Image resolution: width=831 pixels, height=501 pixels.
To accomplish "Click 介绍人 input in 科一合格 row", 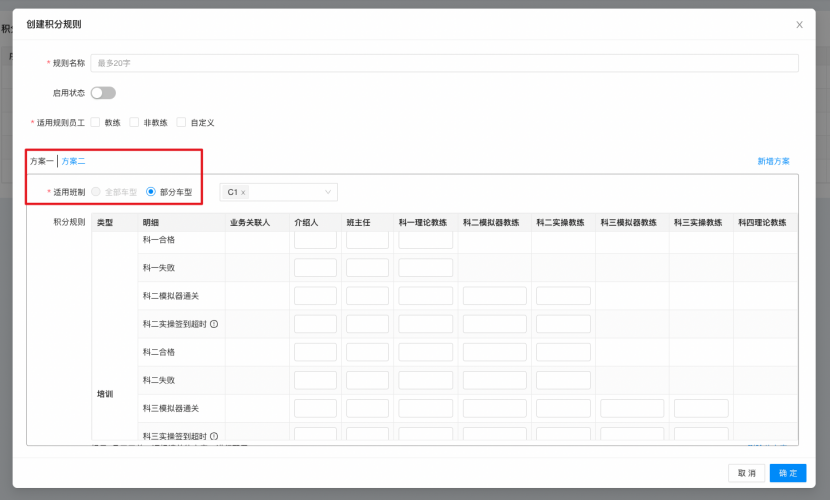I will [x=315, y=240].
